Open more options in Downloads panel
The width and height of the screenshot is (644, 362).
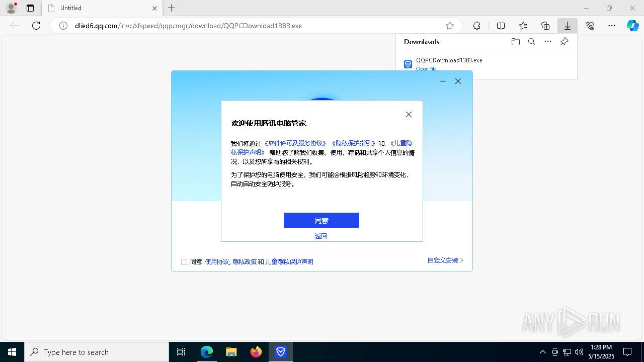coord(548,42)
